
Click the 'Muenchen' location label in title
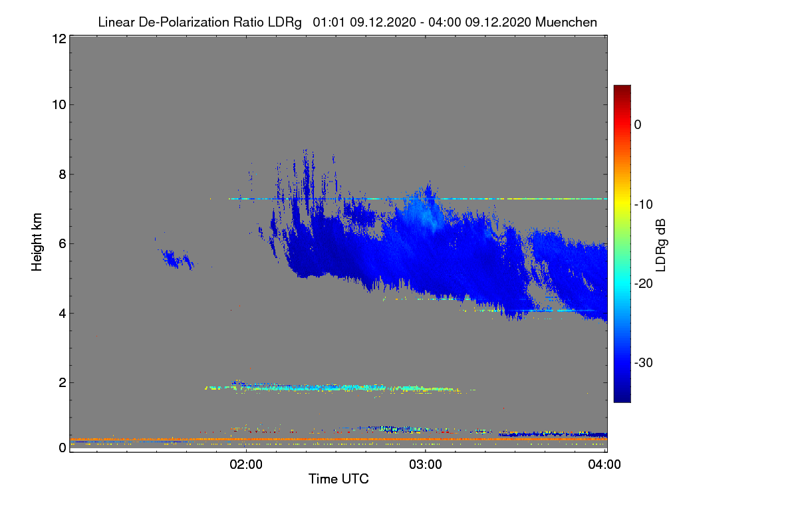click(566, 23)
